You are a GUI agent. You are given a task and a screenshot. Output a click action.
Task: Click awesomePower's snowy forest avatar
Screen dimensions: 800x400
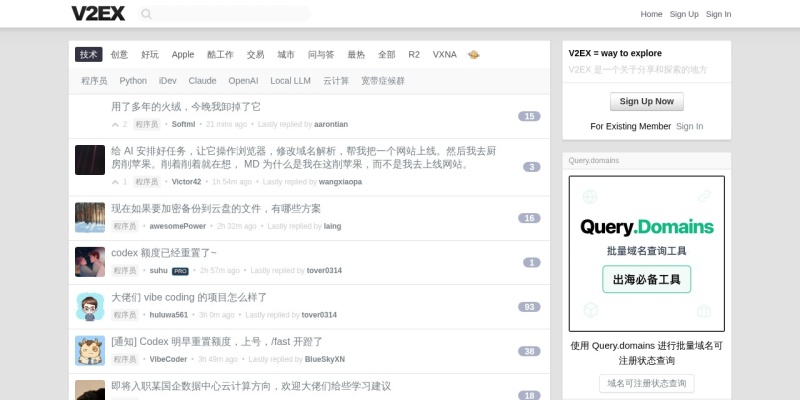tap(90, 217)
